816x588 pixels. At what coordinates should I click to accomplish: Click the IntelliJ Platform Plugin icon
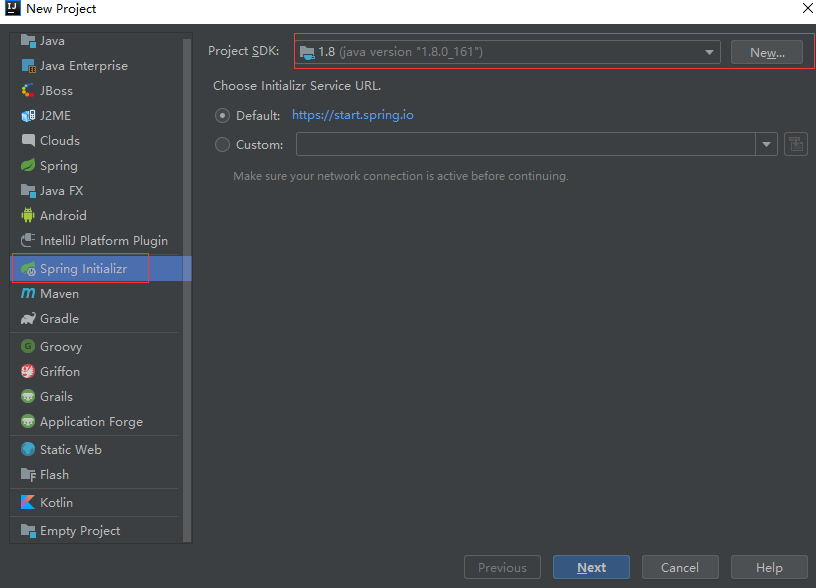pyautogui.click(x=28, y=240)
